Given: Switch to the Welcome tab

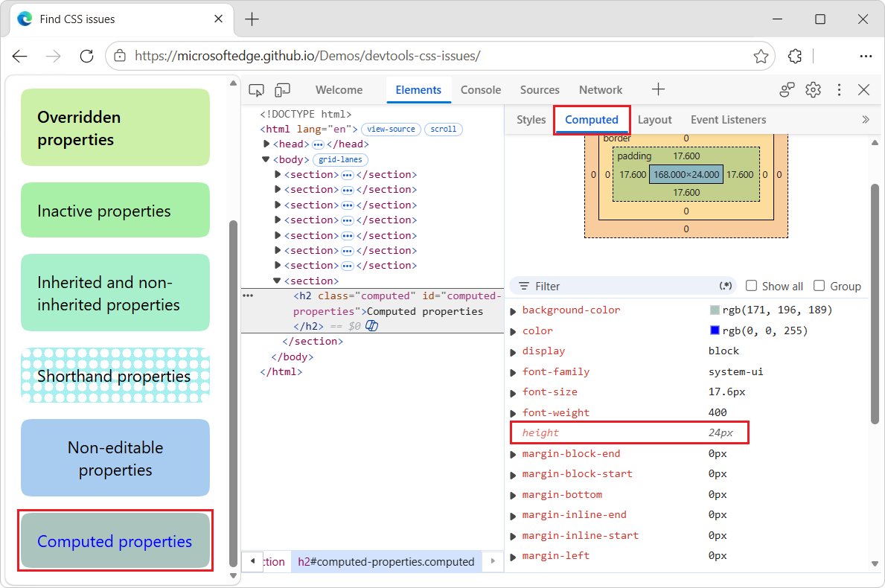Looking at the screenshot, I should point(339,90).
